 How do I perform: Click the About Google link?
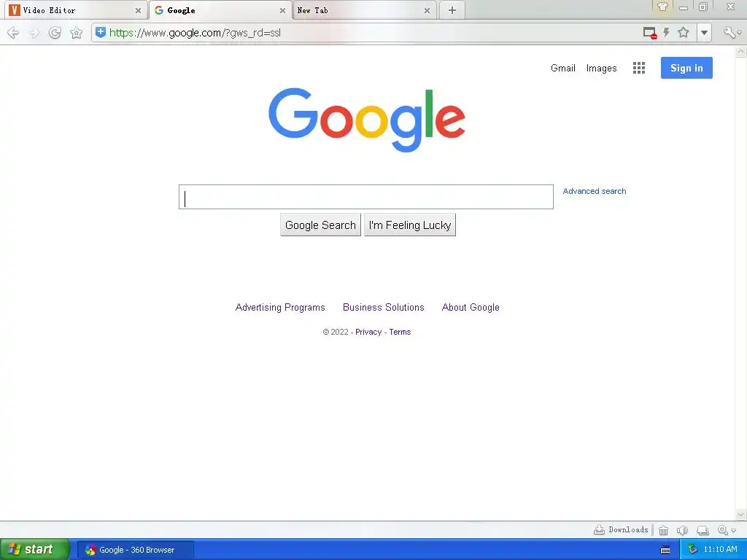coord(471,307)
